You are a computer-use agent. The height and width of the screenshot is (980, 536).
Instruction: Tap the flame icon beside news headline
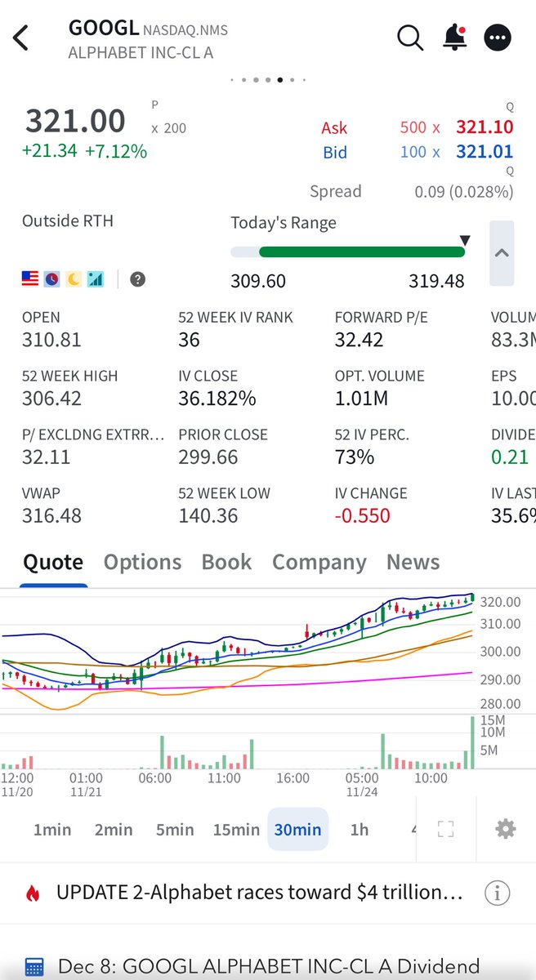coord(33,893)
